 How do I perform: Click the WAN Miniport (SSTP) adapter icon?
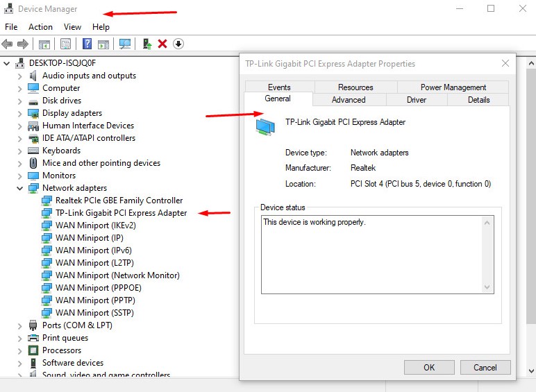(47, 313)
